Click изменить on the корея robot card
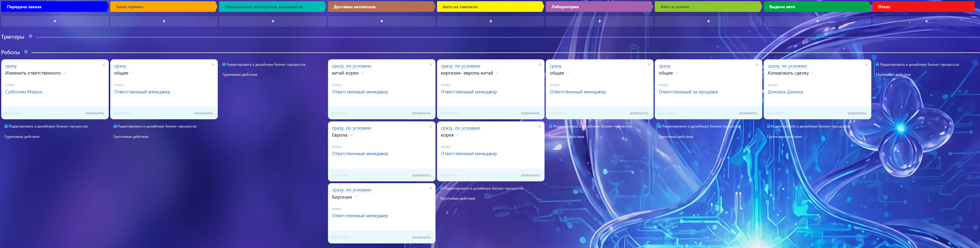This screenshot has height=248, width=980. click(x=530, y=175)
